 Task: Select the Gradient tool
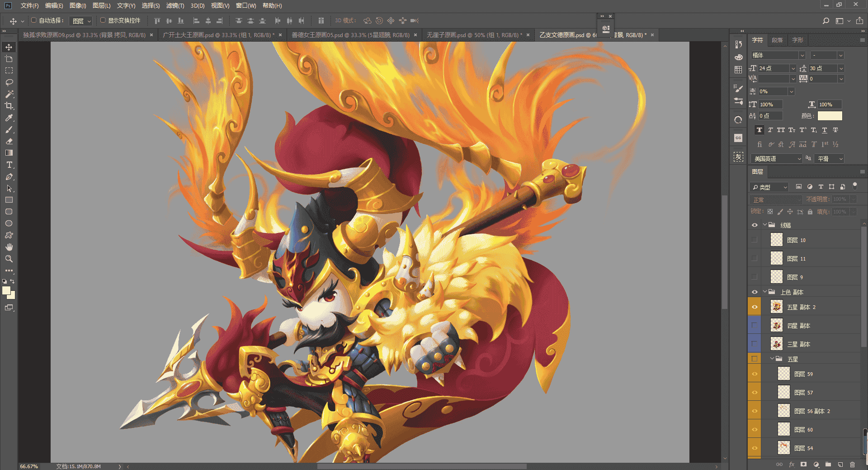[9, 153]
